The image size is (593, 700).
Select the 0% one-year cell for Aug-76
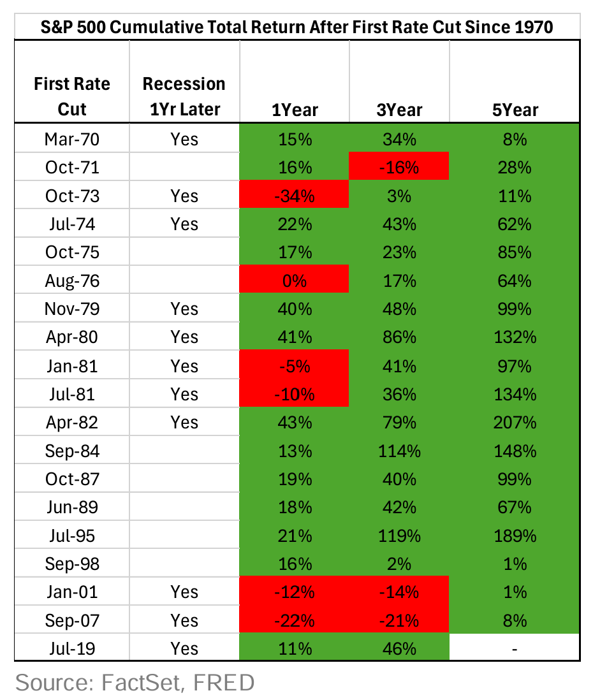[x=295, y=281]
